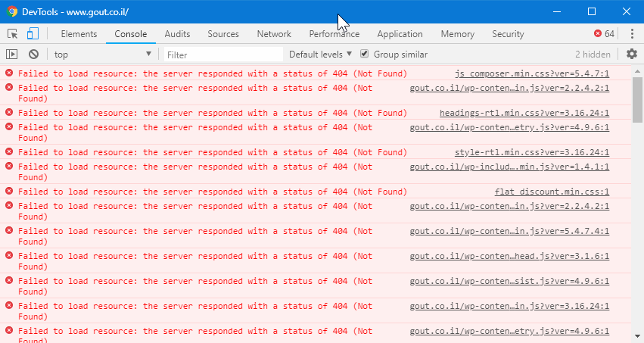Click the console Filter input field

223,55
